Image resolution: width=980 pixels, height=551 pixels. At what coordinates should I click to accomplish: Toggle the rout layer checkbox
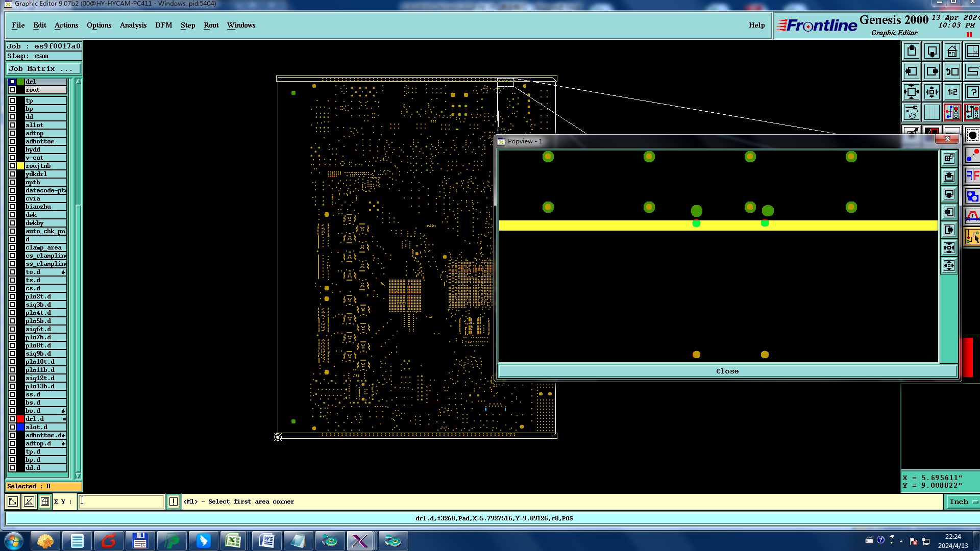pyautogui.click(x=12, y=90)
